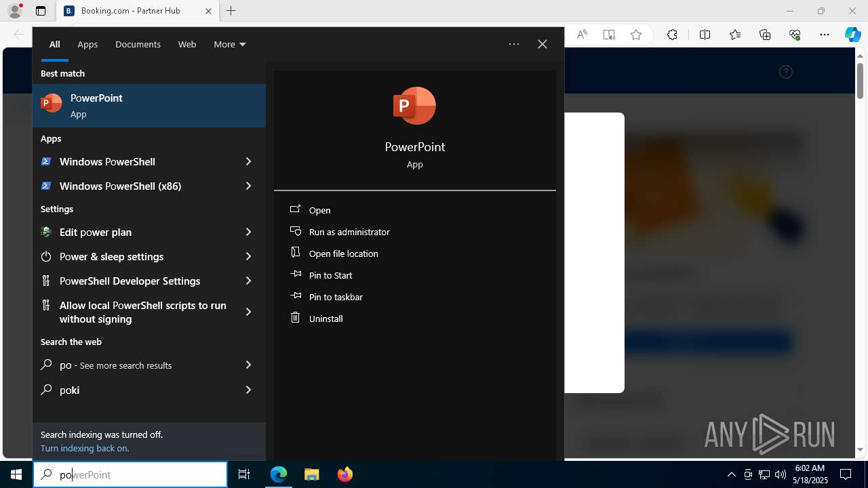Expand Windows PowerShell result arrow
This screenshot has width=868, height=488.
point(248,161)
